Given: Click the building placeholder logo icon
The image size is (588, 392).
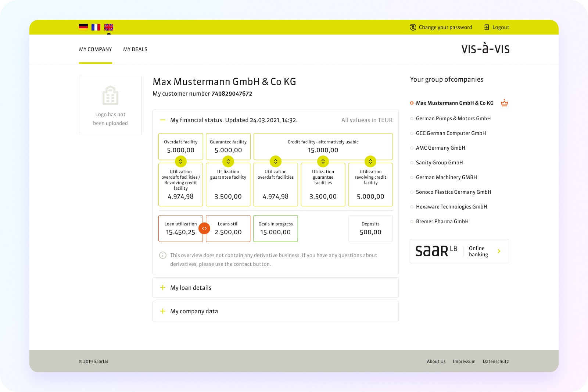Looking at the screenshot, I should click(x=110, y=95).
